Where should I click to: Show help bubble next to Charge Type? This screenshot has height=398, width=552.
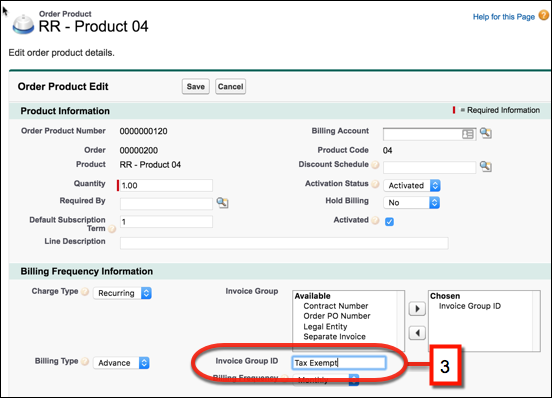coord(85,292)
